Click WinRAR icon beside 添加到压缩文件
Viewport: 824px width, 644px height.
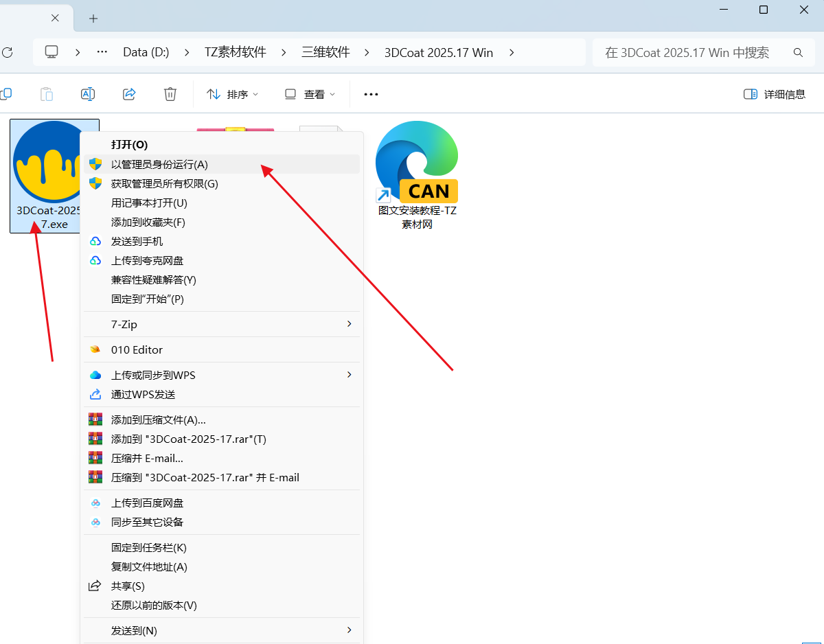tap(95, 419)
